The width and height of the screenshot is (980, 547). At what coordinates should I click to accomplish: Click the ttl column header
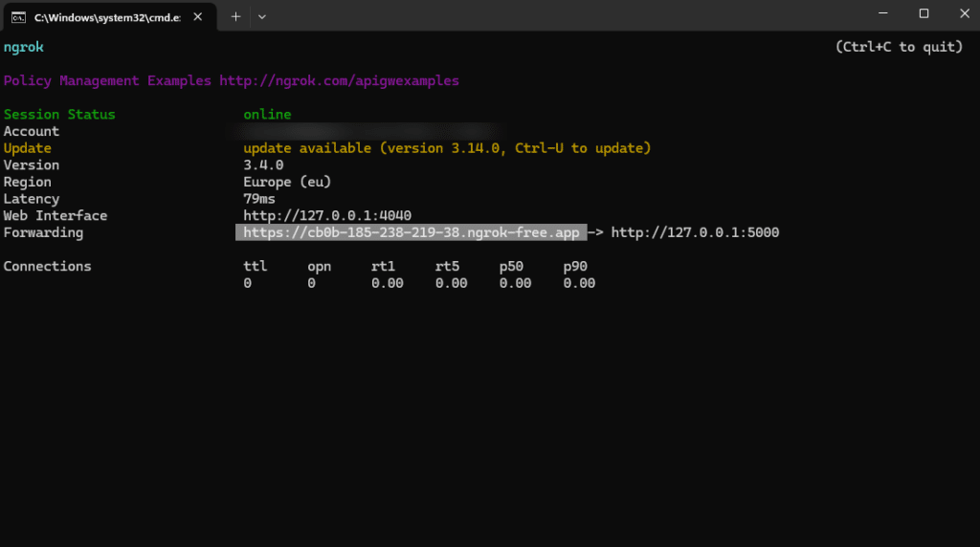[255, 266]
